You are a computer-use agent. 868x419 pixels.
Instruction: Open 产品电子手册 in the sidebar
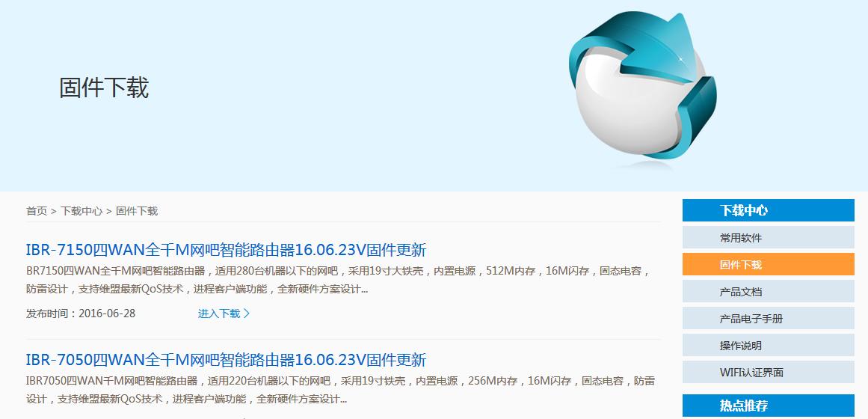click(x=769, y=319)
